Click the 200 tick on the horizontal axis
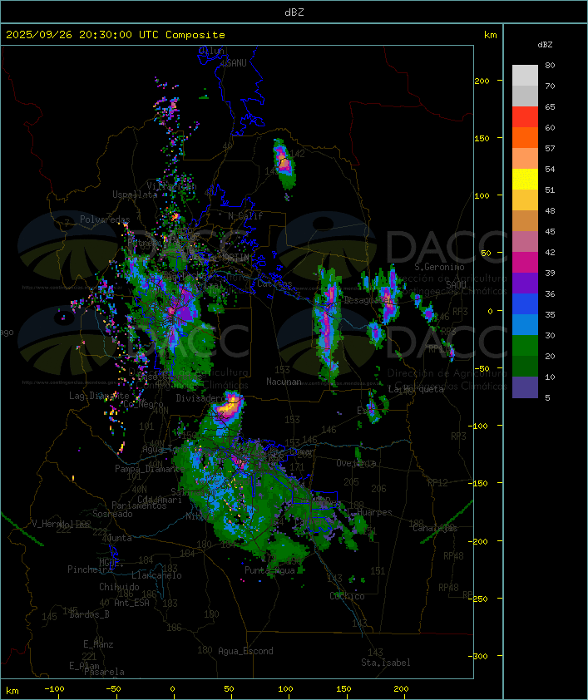The height and width of the screenshot is (700, 588). click(401, 689)
